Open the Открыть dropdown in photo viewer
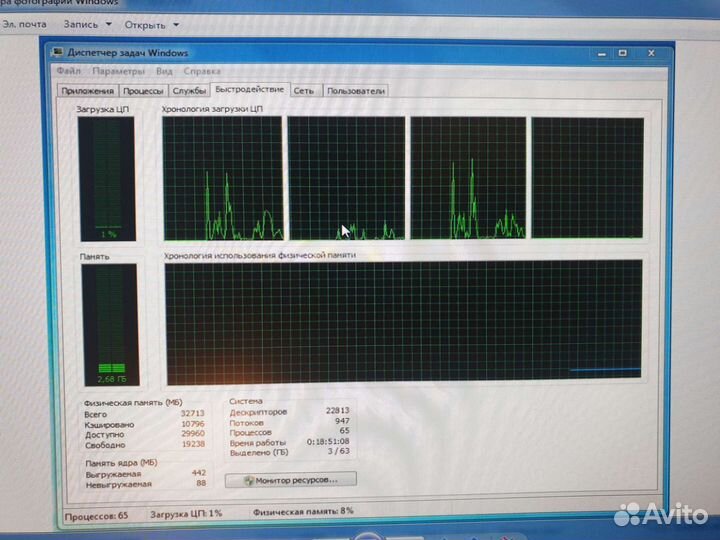The image size is (720, 540). click(x=151, y=25)
